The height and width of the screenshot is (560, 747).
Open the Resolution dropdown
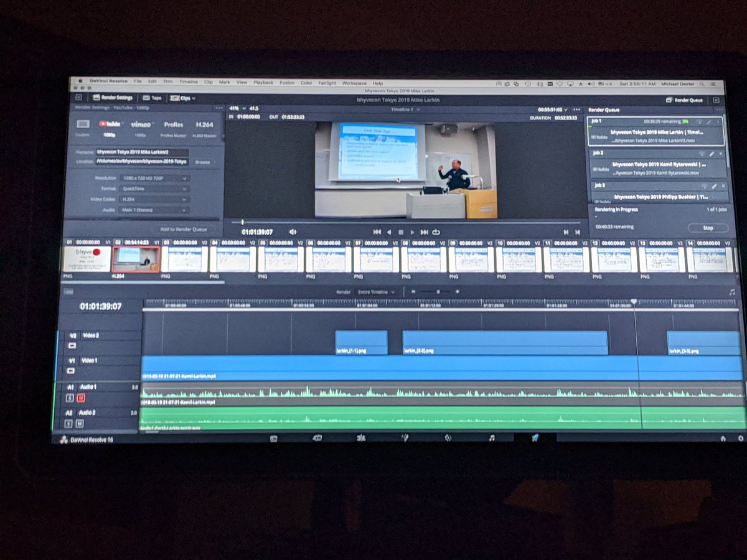pos(155,178)
